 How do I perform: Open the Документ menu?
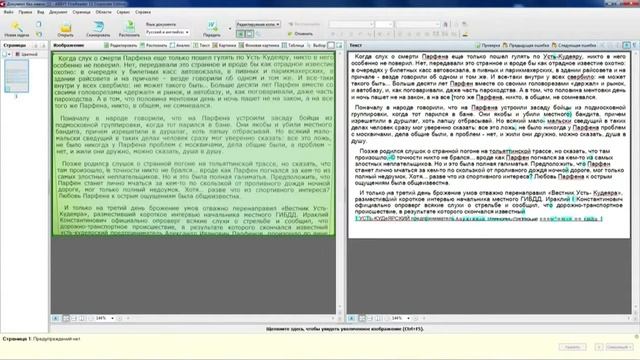[58, 12]
